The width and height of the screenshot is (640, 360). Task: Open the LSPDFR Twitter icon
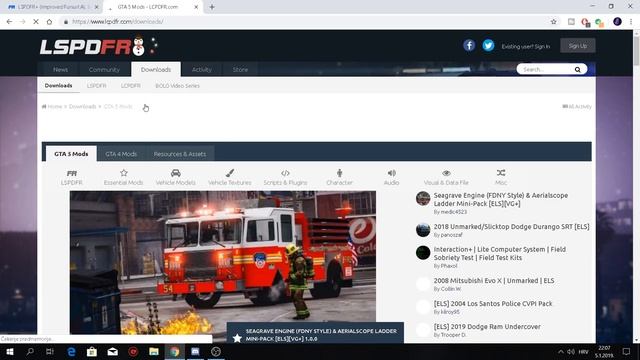(488, 45)
